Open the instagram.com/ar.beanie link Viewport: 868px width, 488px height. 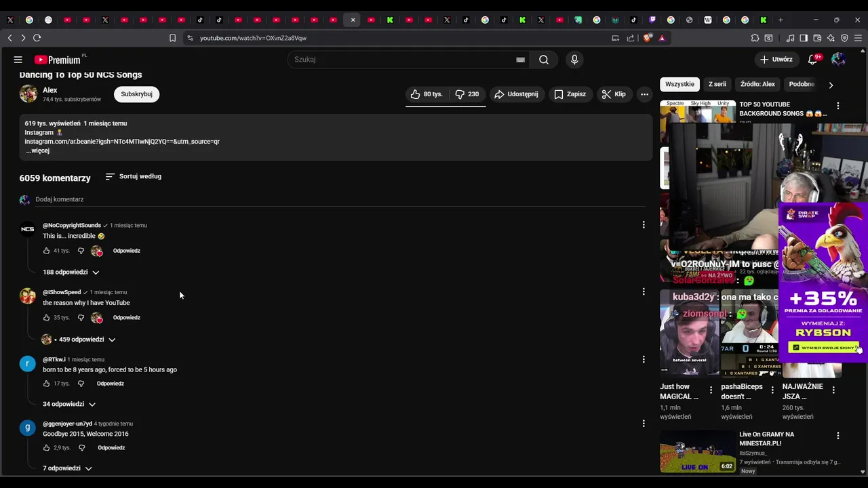pyautogui.click(x=122, y=142)
